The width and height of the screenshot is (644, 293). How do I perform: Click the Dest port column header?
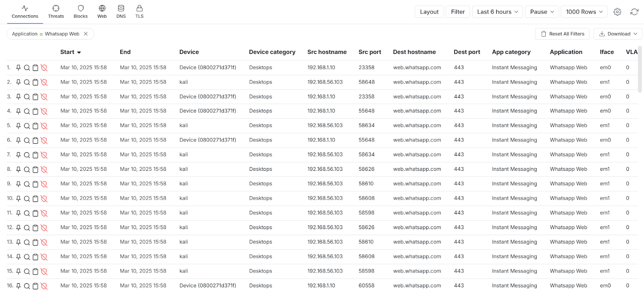[x=467, y=52]
